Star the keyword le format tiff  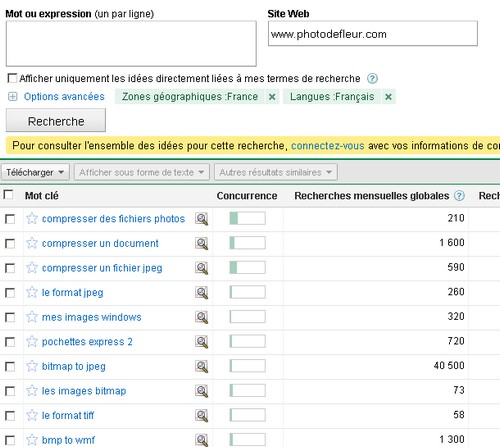click(32, 415)
